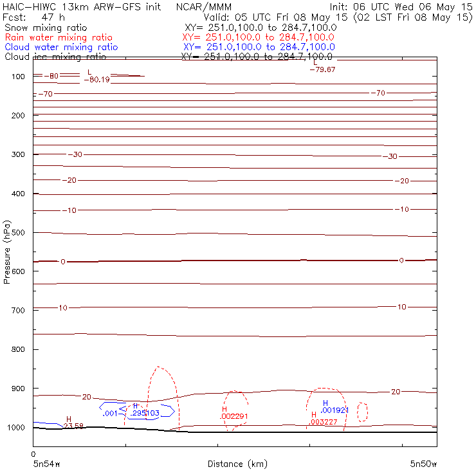This screenshot has width=476, height=476.
Task: Click the right '-20' contour label
Action: tap(402, 181)
